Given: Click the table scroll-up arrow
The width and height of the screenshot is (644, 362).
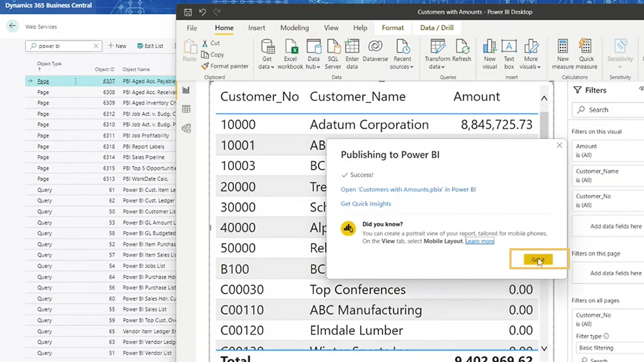Looking at the screenshot, I should point(544,98).
